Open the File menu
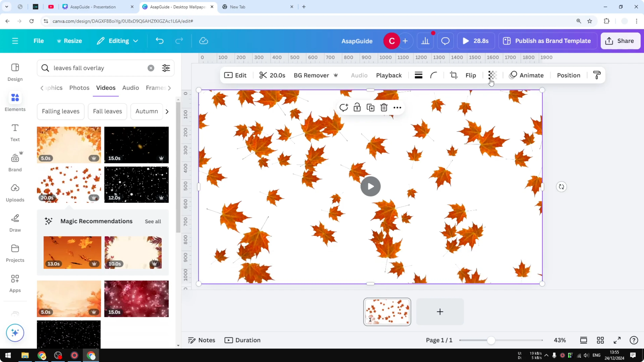This screenshot has width=644, height=362. coord(39,41)
